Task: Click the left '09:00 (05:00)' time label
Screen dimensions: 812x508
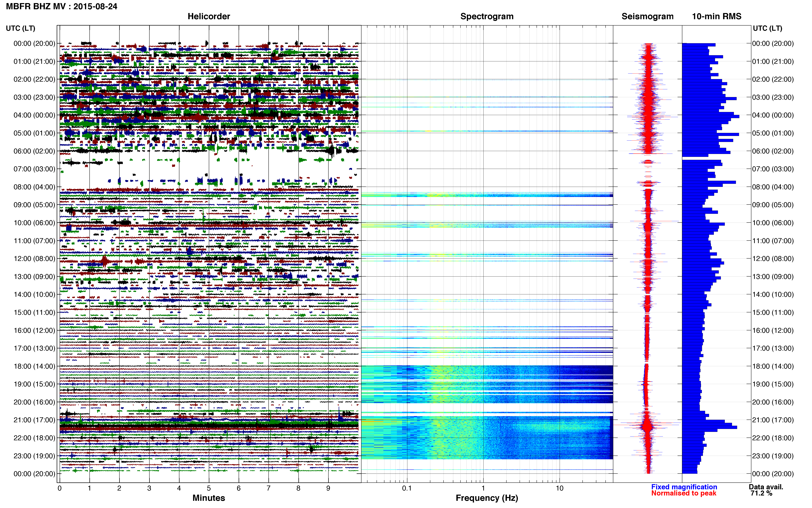Action: [x=34, y=205]
